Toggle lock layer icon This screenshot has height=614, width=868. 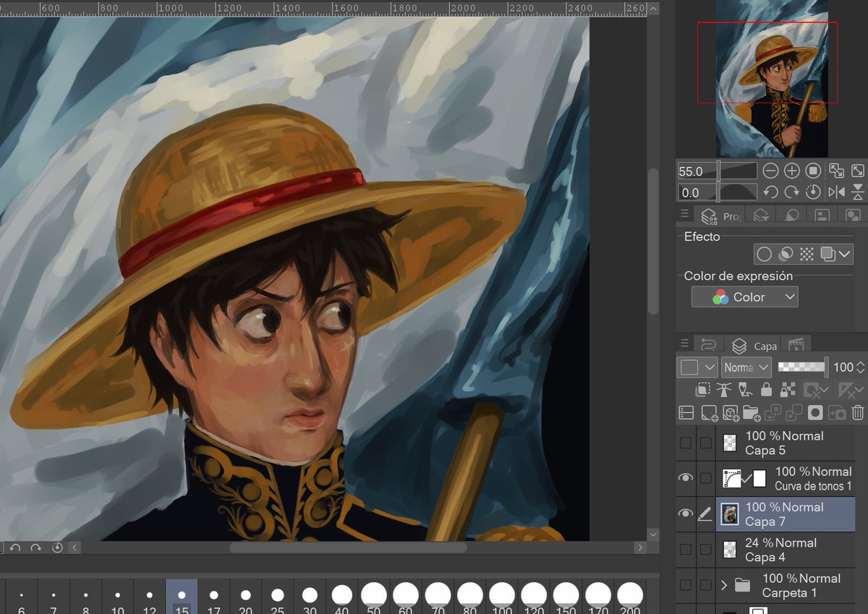766,391
